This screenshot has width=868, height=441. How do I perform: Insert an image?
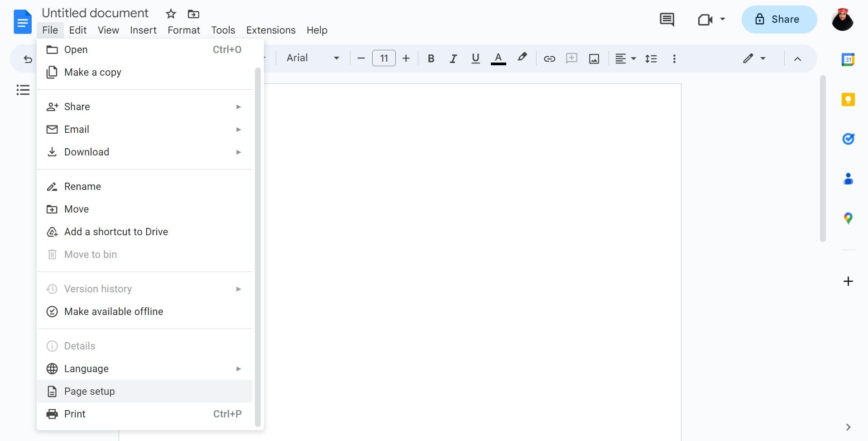(x=594, y=58)
